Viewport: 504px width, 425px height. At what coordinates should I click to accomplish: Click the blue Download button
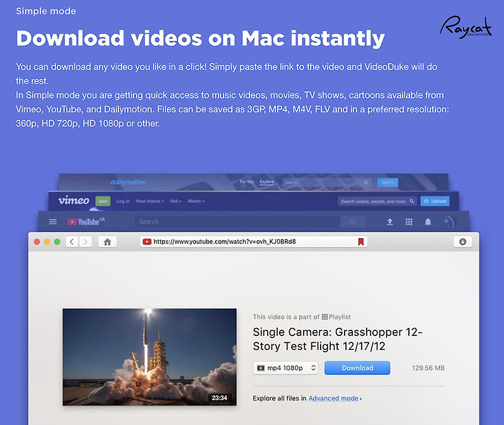[x=357, y=368]
